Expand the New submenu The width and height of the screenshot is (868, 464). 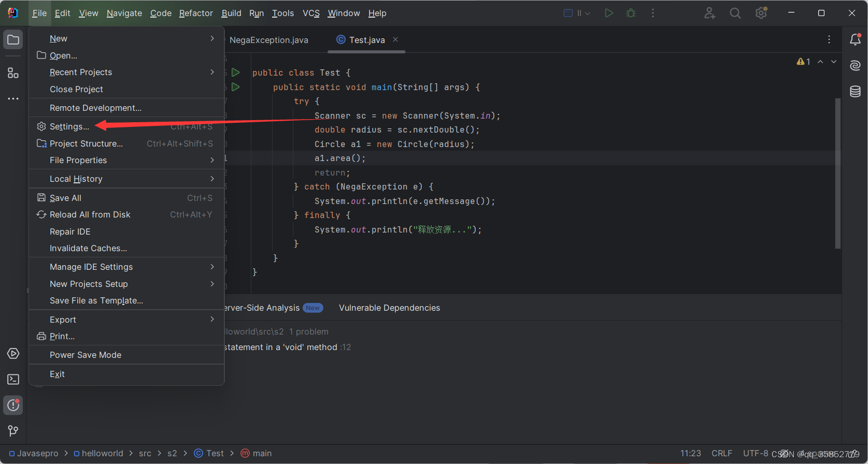click(x=126, y=38)
